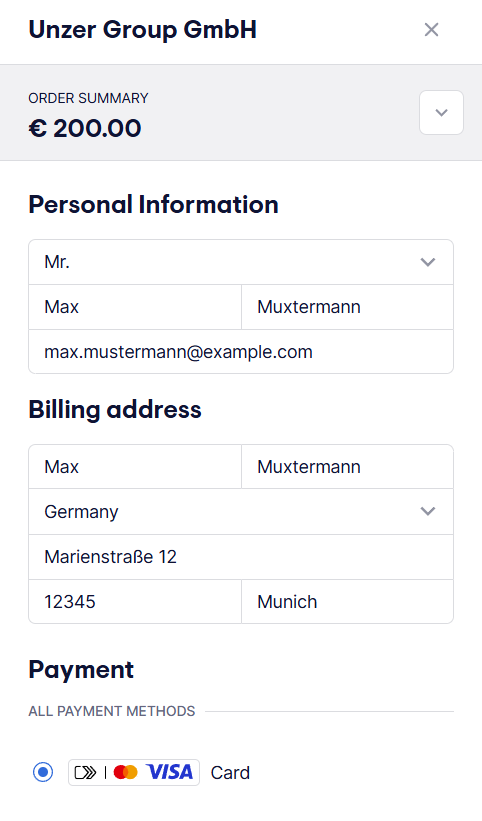Image resolution: width=482 pixels, height=821 pixels.
Task: Focus the personal last name field Muxtermann
Action: click(348, 307)
